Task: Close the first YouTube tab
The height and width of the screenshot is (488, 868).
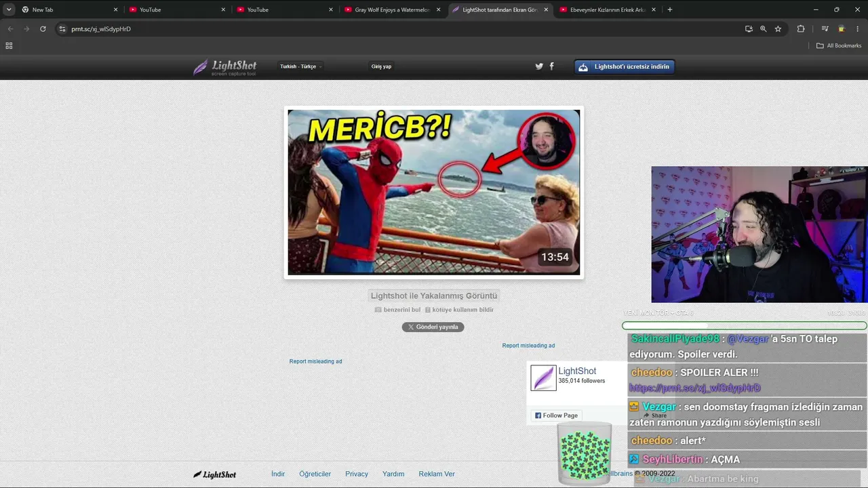Action: [223, 9]
